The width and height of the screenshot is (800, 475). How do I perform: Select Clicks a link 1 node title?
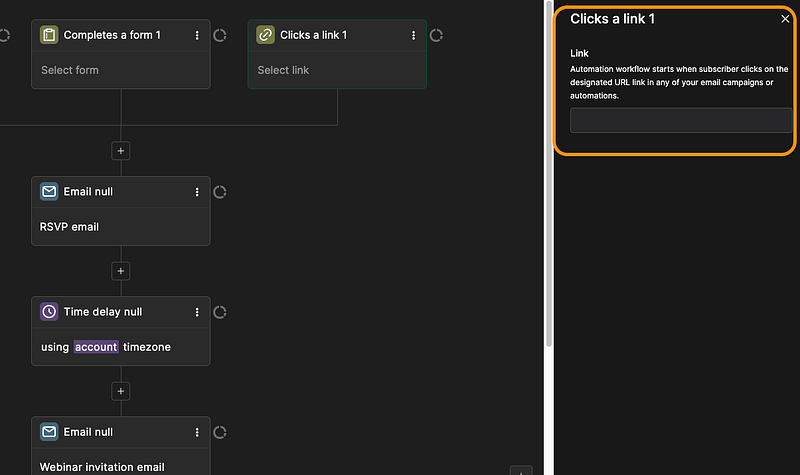tap(313, 35)
